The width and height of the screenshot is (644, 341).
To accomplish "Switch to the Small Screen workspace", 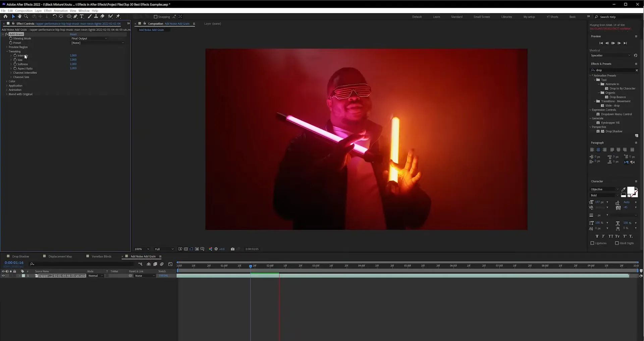I will [x=482, y=17].
